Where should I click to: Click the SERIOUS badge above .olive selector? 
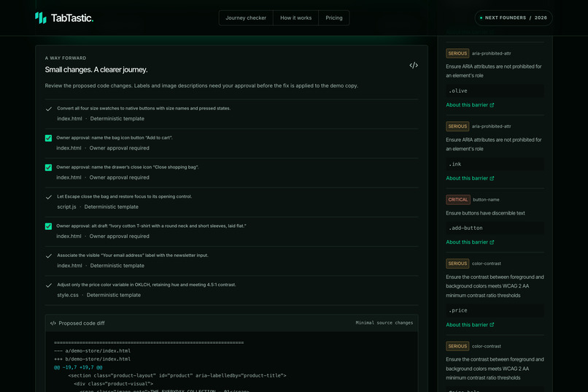tap(457, 53)
